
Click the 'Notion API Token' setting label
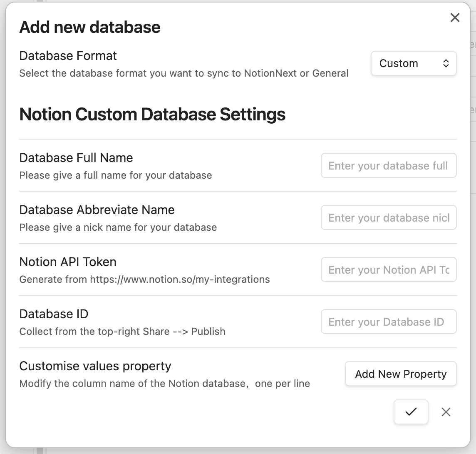68,262
